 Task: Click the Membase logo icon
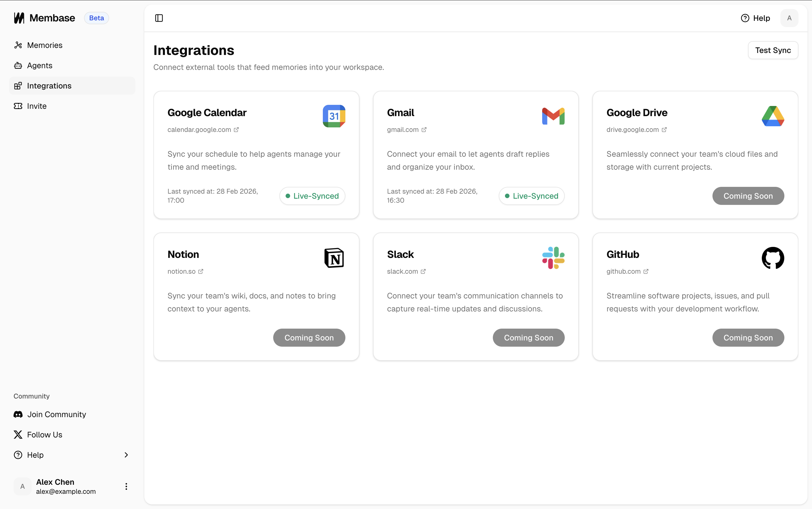pyautogui.click(x=19, y=18)
